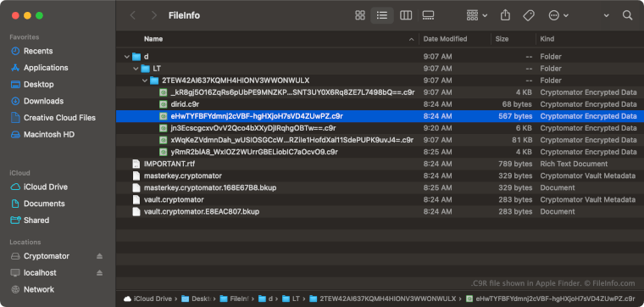The image size is (644, 307).
Task: Click the FileInfo folder in path bar
Action: tap(234, 299)
